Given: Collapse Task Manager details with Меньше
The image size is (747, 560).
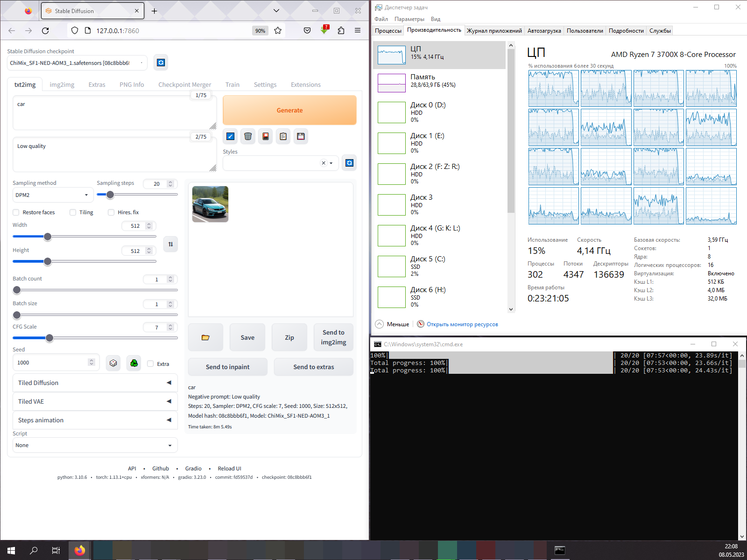Looking at the screenshot, I should pos(392,324).
